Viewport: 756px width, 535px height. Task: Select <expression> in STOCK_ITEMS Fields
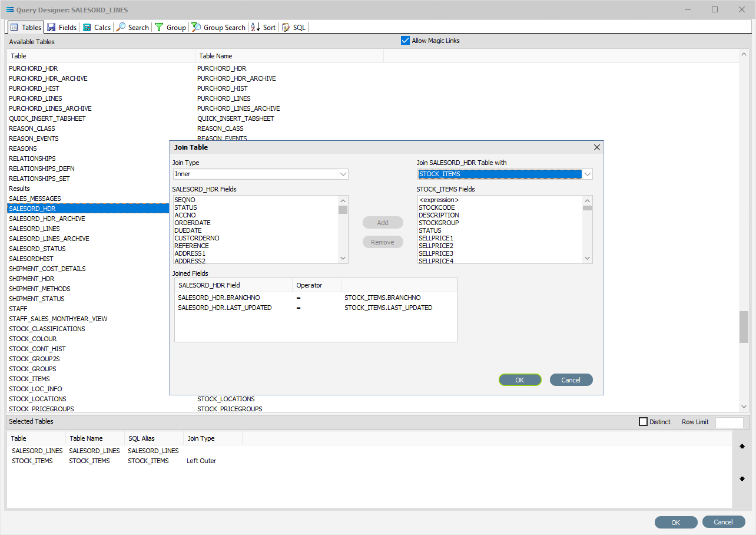tap(500, 200)
